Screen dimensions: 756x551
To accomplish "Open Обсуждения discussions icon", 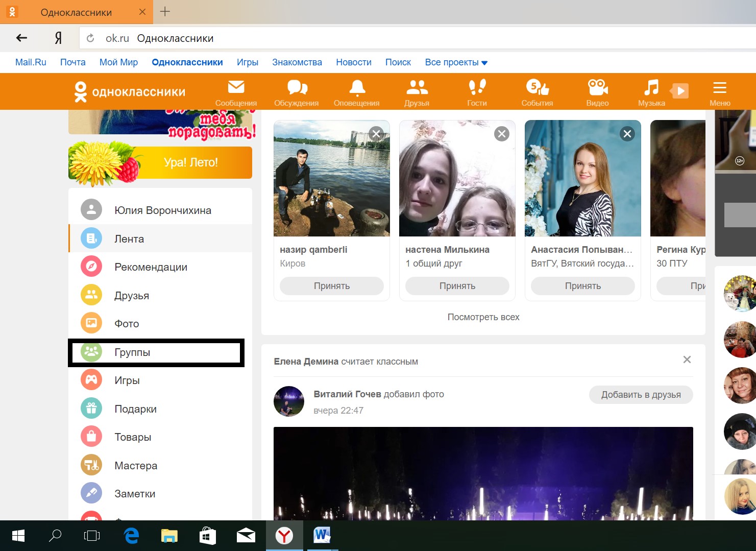I will [297, 93].
